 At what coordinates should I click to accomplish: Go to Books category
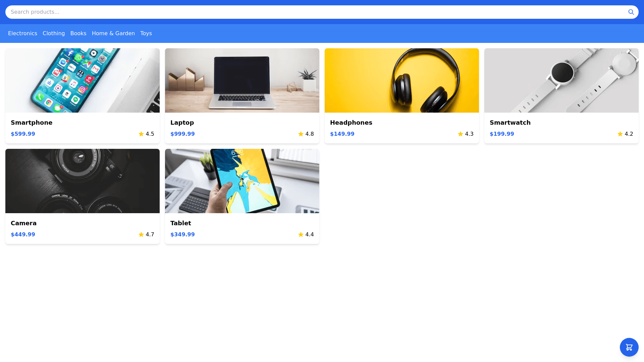78,34
